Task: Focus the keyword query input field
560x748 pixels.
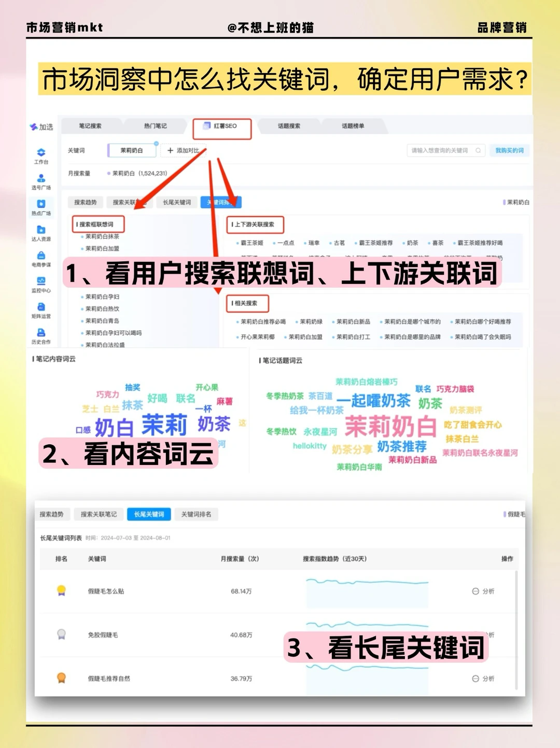Action: pos(446,150)
